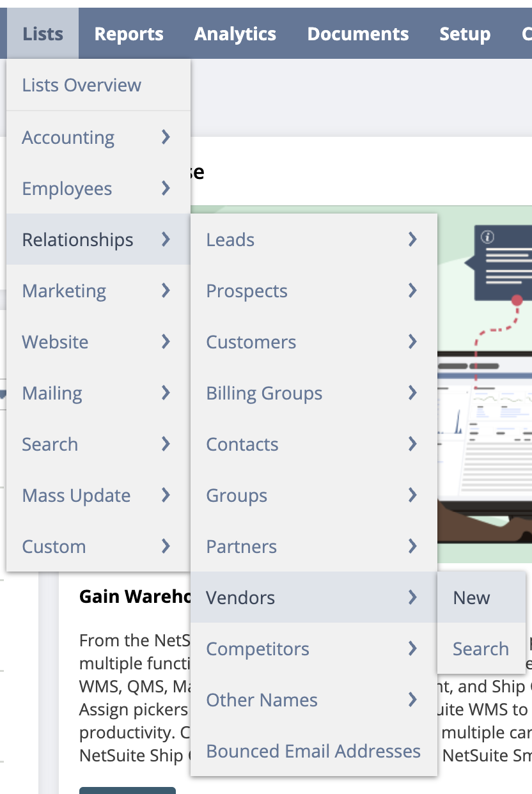Screen dimensions: 532x794
Task: Click the info icon in banner illustration
Action: (488, 237)
